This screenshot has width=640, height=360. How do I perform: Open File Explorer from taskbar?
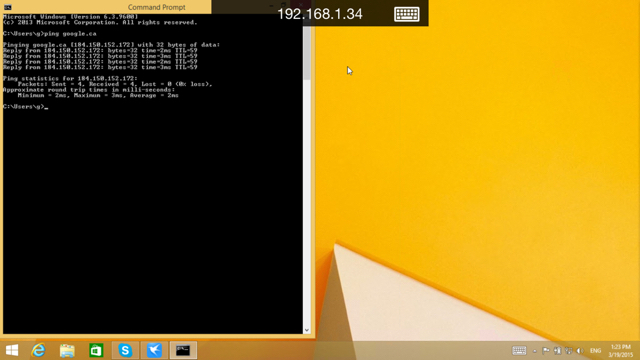67,351
